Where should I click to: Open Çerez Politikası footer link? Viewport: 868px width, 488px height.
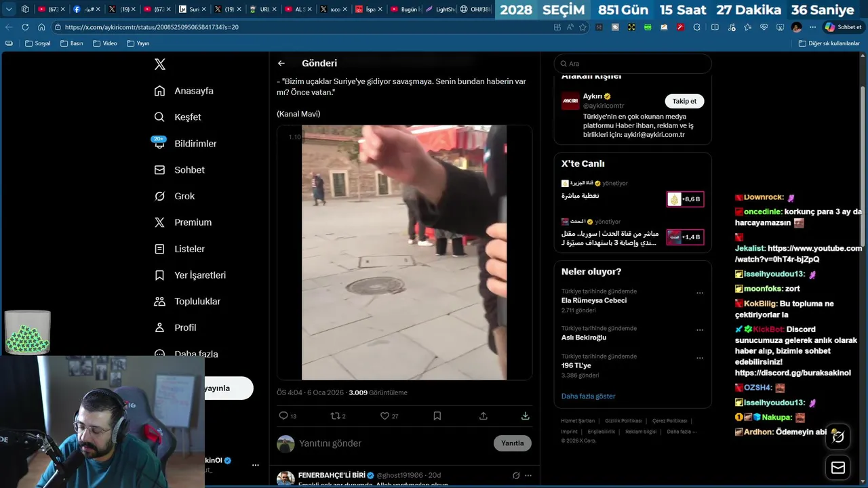(669, 421)
